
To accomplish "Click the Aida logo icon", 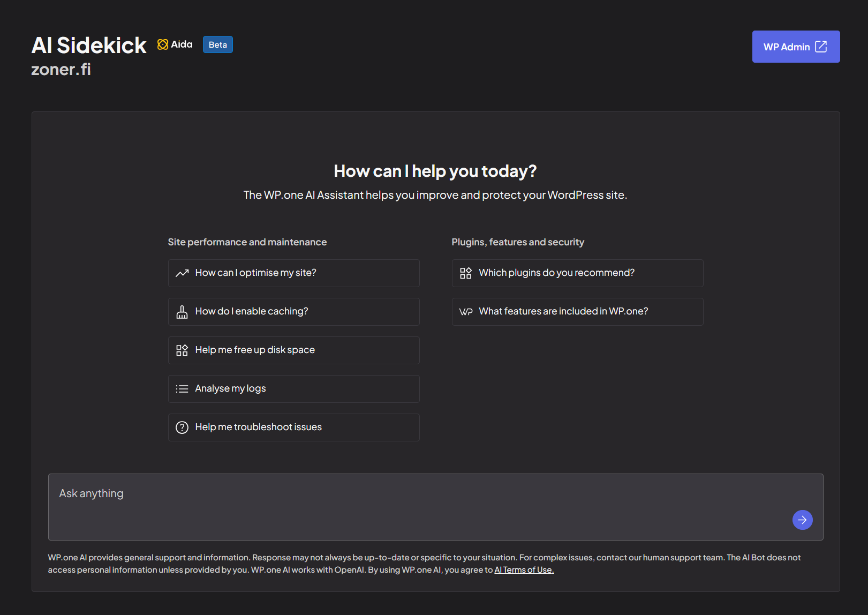I will click(163, 44).
